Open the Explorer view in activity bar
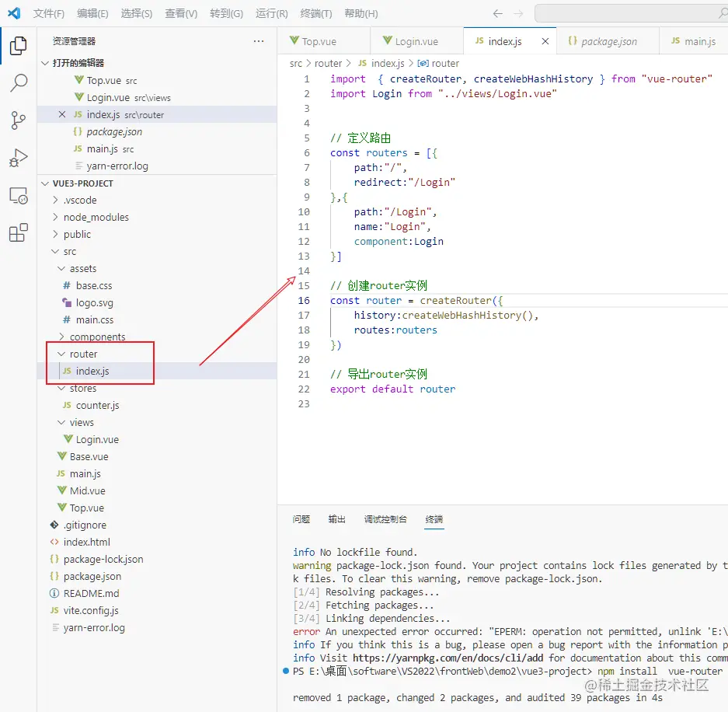The image size is (728, 712). 18,46
